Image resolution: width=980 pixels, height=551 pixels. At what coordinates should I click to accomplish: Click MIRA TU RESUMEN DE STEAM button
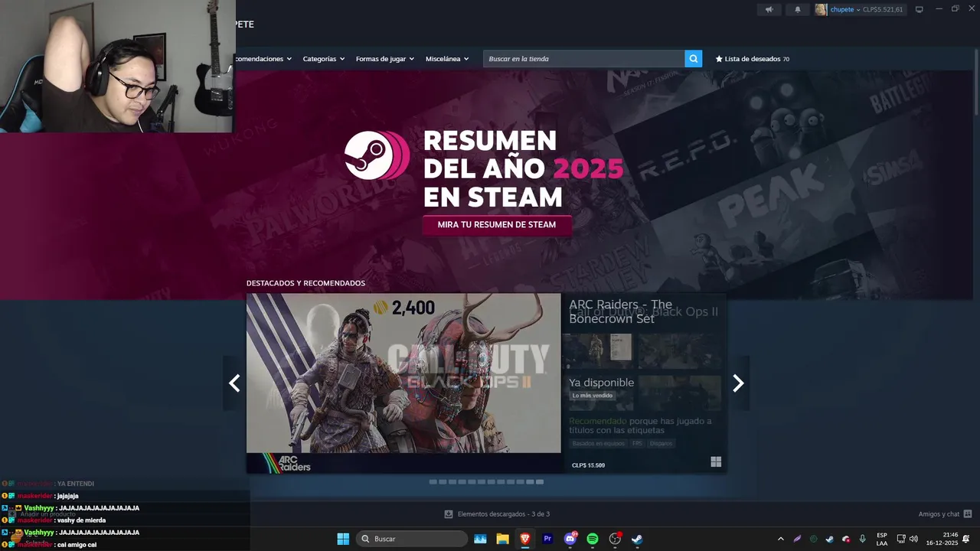click(x=497, y=225)
